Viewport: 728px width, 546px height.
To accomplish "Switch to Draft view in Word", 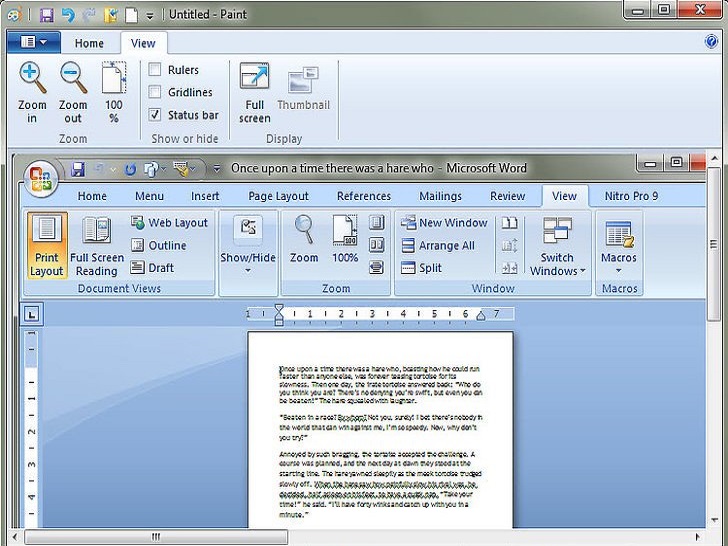I will tap(152, 268).
